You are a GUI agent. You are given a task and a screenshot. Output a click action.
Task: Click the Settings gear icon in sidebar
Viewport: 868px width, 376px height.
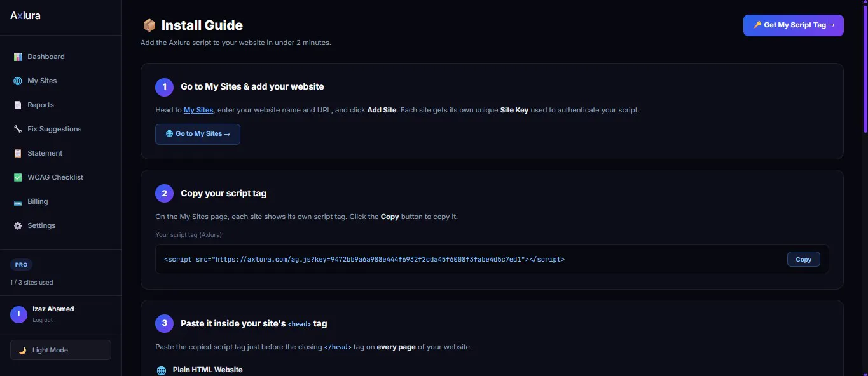(x=18, y=225)
